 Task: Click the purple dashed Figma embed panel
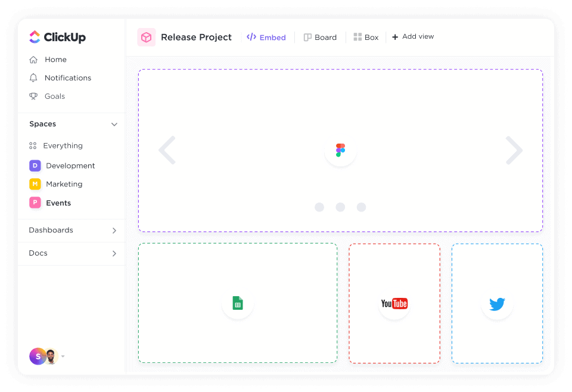pos(340,150)
